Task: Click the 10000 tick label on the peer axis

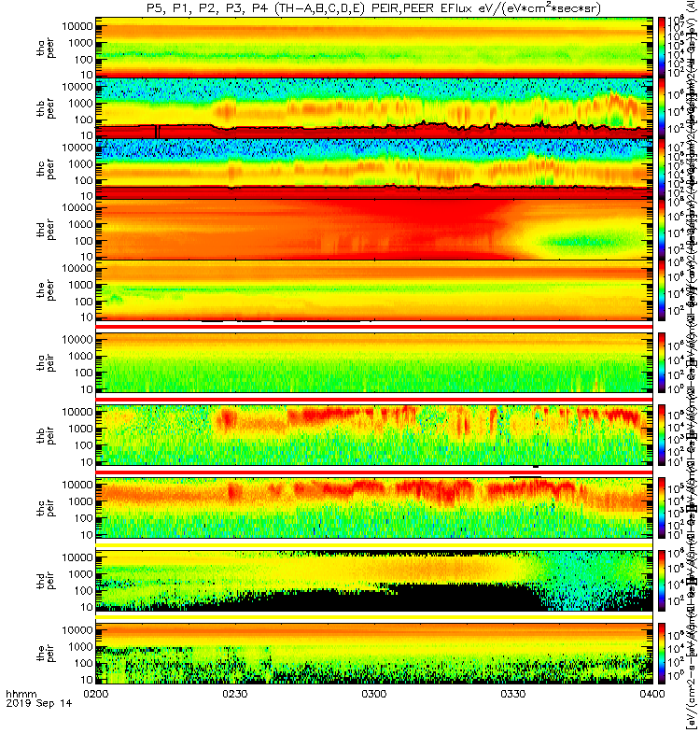Action: [77, 268]
